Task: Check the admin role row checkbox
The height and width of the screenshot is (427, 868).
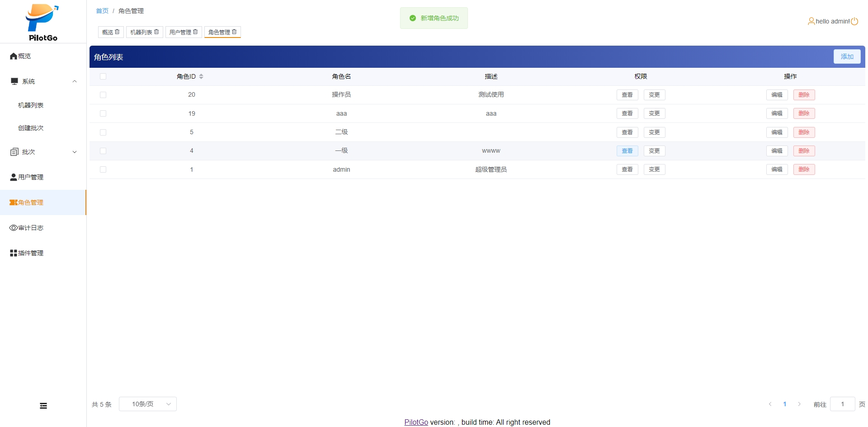Action: 103,169
